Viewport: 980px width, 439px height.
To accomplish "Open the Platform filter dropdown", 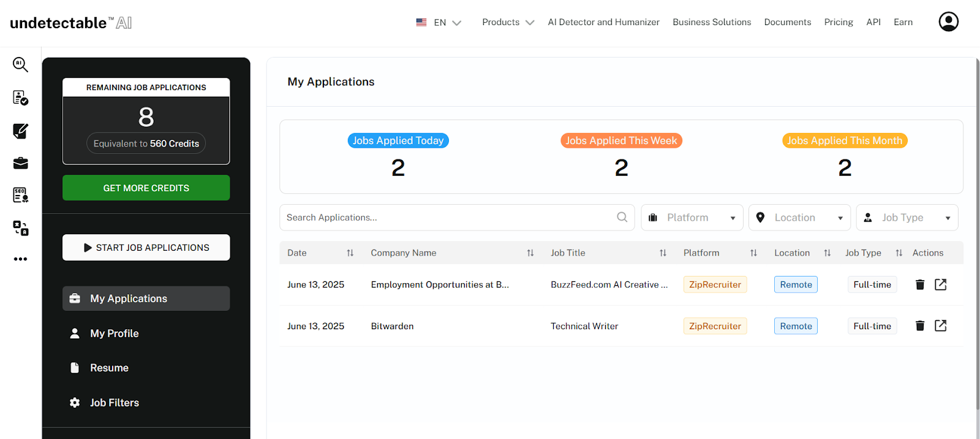I will 692,218.
